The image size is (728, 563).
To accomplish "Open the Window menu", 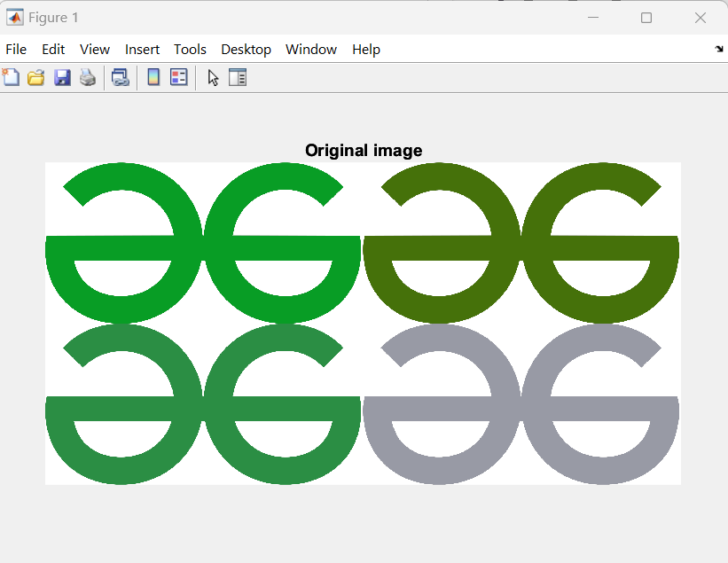I will pos(311,49).
